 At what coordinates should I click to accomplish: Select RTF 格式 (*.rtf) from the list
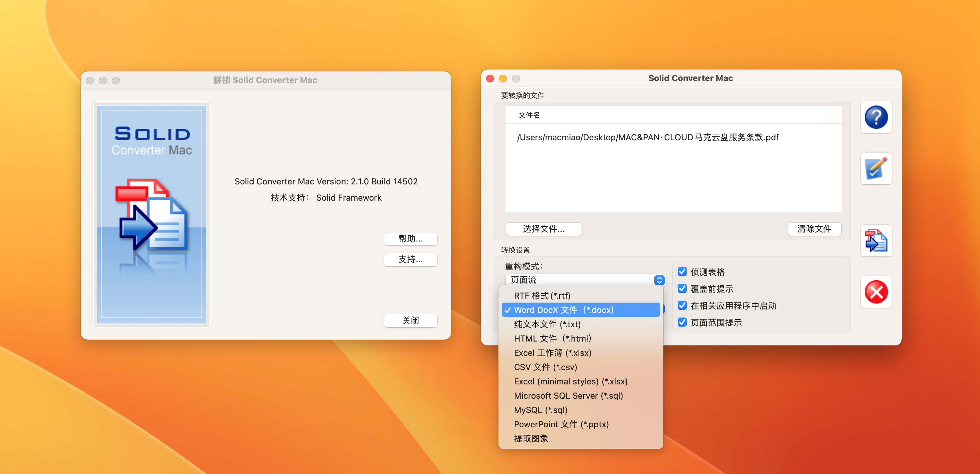pyautogui.click(x=542, y=295)
